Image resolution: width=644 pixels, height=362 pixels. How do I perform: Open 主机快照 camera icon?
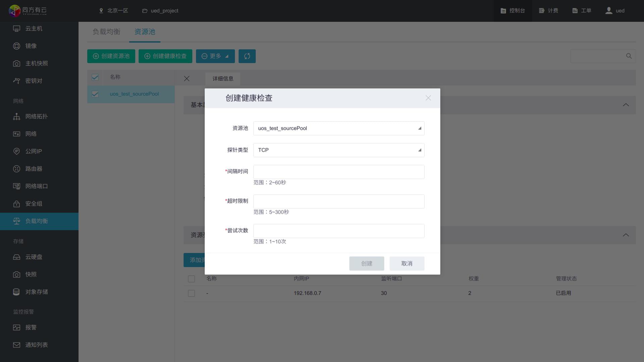(x=16, y=63)
